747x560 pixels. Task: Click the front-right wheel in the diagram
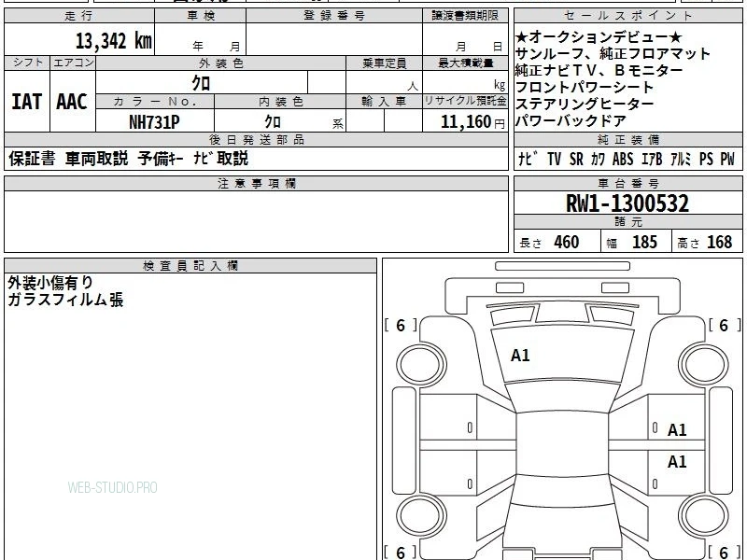pyautogui.click(x=704, y=365)
